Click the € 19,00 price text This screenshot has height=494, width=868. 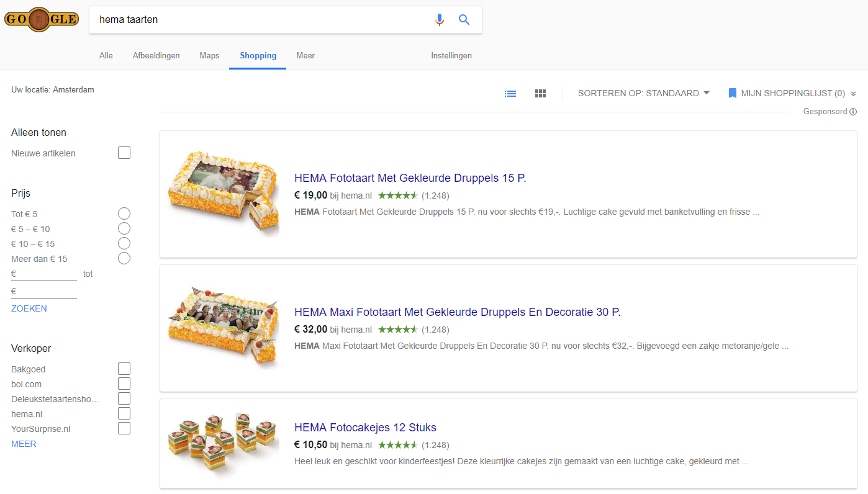click(310, 195)
